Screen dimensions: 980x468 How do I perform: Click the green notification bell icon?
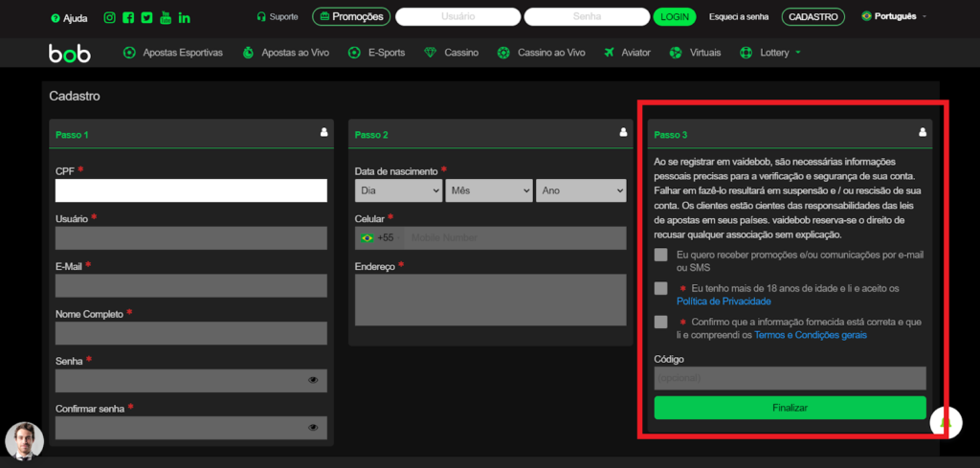(x=946, y=422)
